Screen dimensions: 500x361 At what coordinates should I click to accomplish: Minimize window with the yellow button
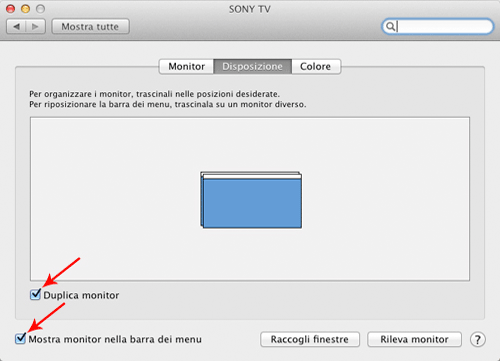25,9
